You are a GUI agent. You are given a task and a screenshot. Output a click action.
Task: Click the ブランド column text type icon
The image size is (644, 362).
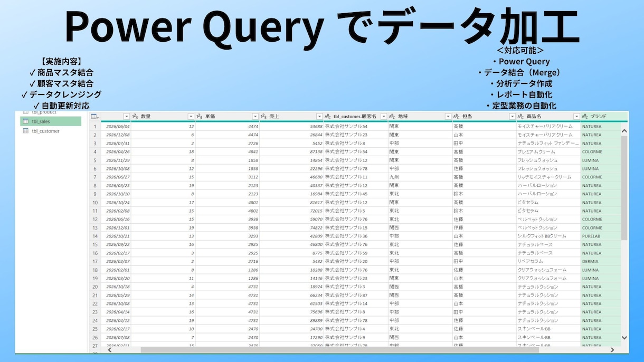(585, 116)
